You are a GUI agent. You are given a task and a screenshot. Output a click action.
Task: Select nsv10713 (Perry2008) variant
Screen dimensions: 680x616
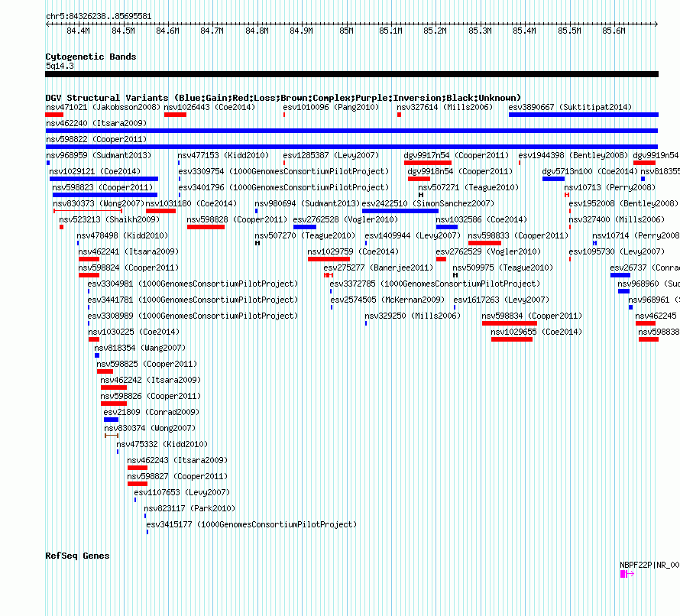click(610, 187)
